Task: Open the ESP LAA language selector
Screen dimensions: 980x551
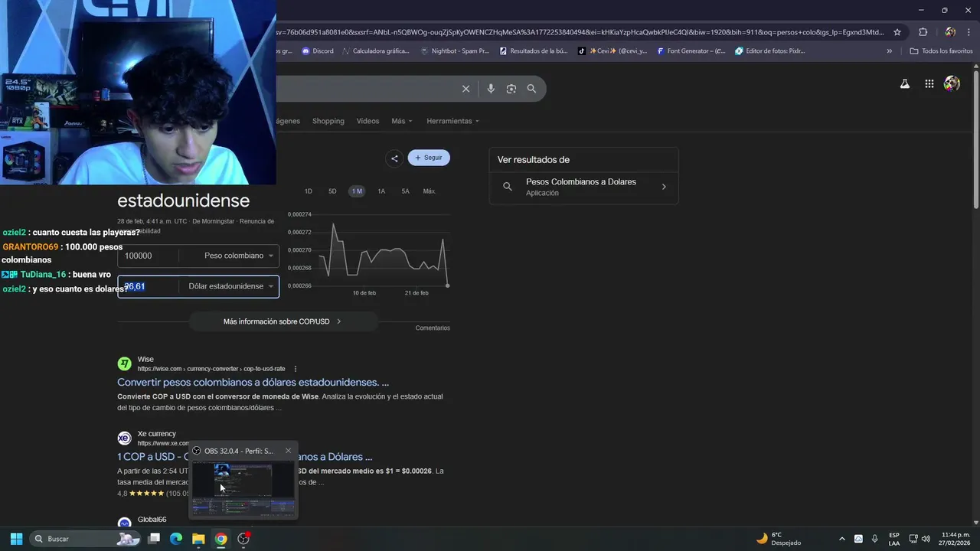Action: click(894, 539)
